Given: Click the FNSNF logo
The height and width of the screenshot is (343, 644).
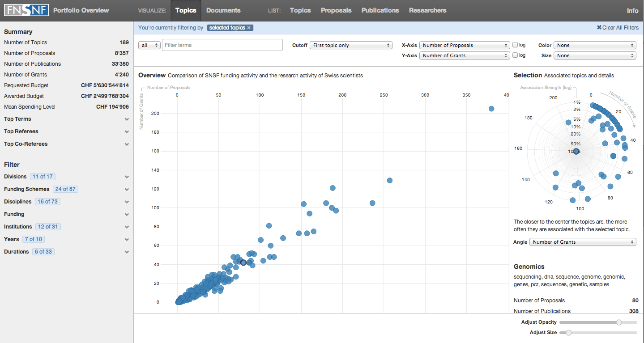Looking at the screenshot, I should click(26, 10).
